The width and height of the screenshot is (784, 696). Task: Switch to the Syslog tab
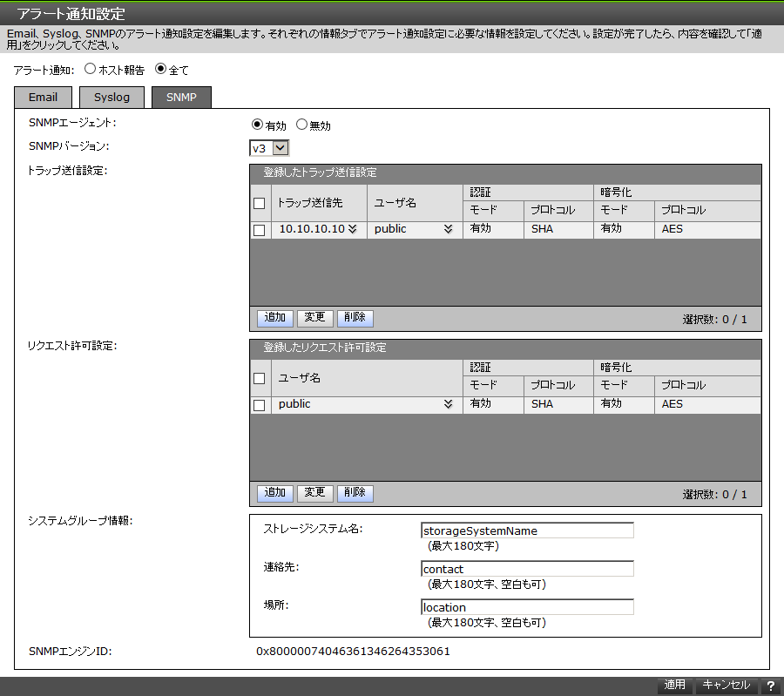[x=112, y=97]
